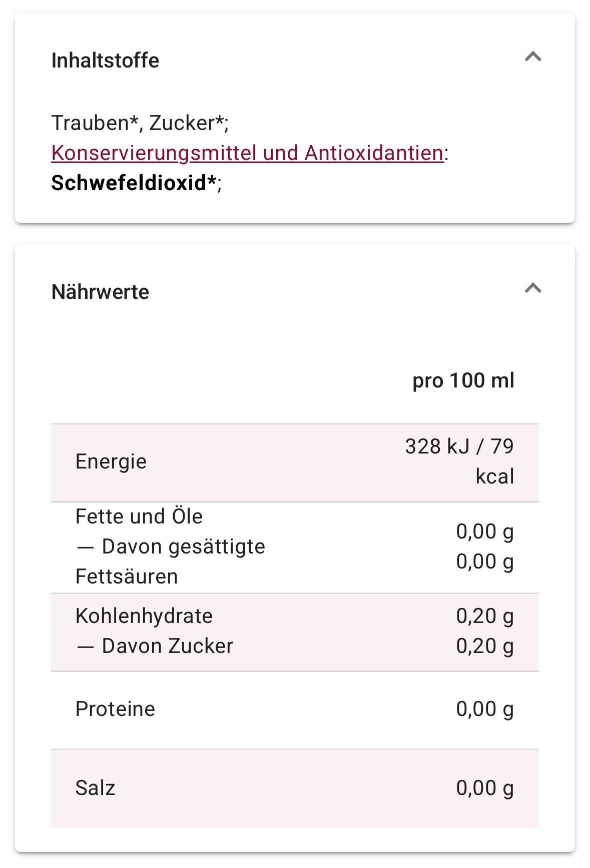Click the Proteine 0,00 g value
Screen dimensions: 590x868
point(485,709)
